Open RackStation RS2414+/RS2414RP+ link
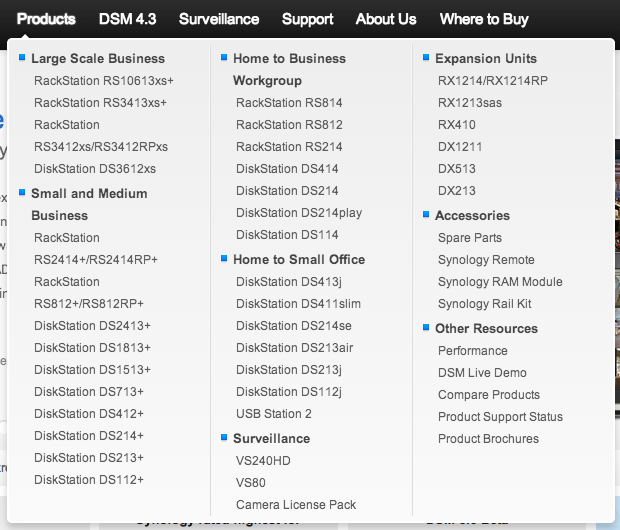The width and height of the screenshot is (620, 530). (x=96, y=249)
